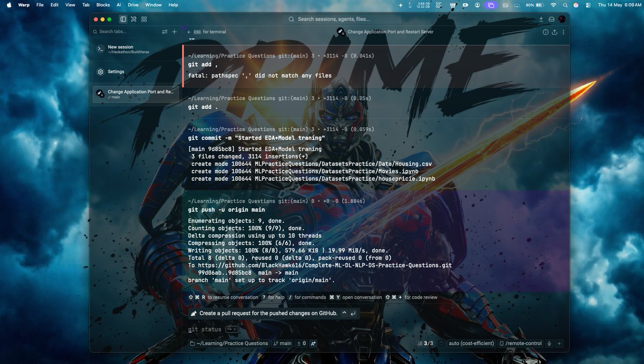Open Spotlight search icon in menu bar
The image size is (644, 364).
(x=565, y=5)
